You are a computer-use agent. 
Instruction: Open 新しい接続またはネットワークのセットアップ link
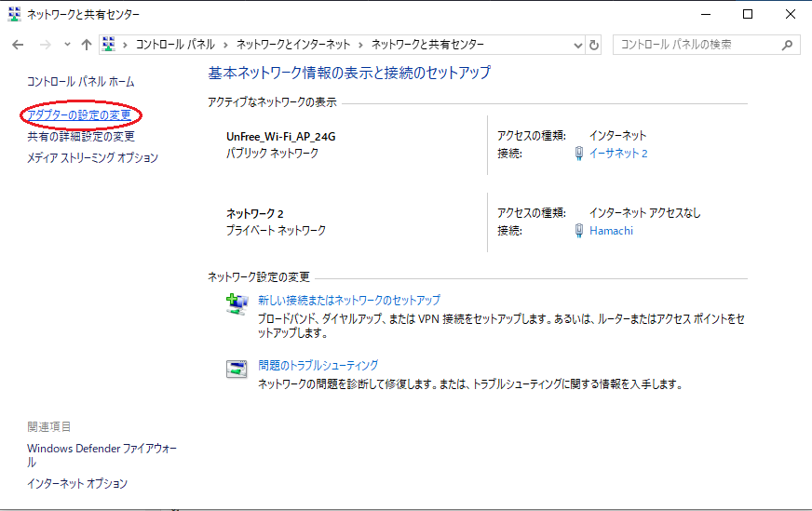tap(349, 301)
